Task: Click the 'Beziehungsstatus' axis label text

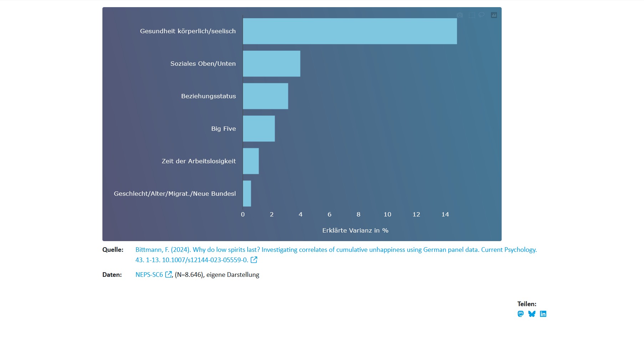Action: (x=208, y=96)
